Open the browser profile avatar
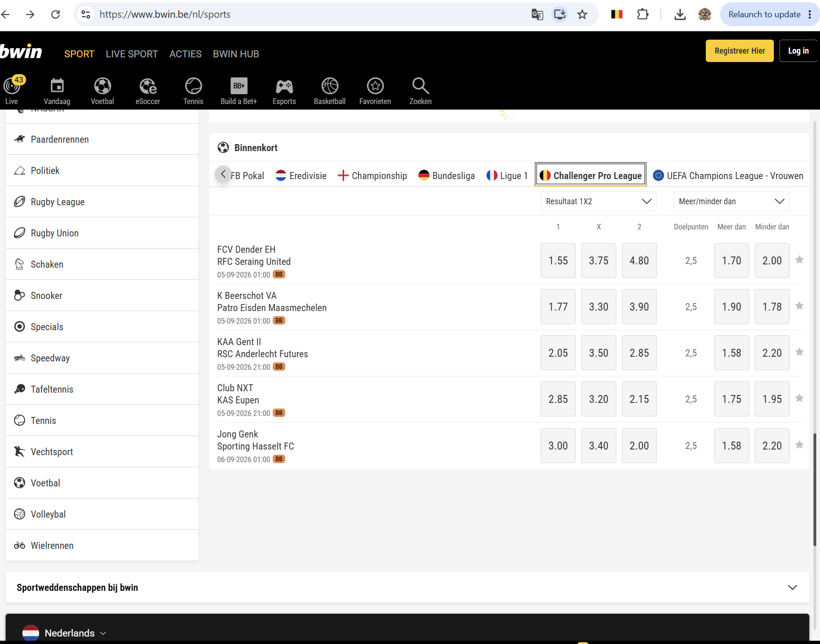 tap(704, 14)
